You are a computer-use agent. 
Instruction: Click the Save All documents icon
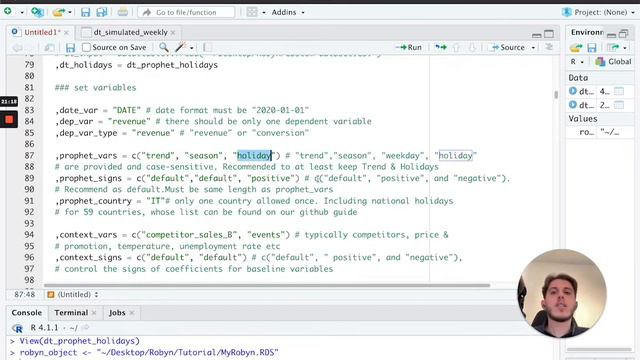[102, 12]
